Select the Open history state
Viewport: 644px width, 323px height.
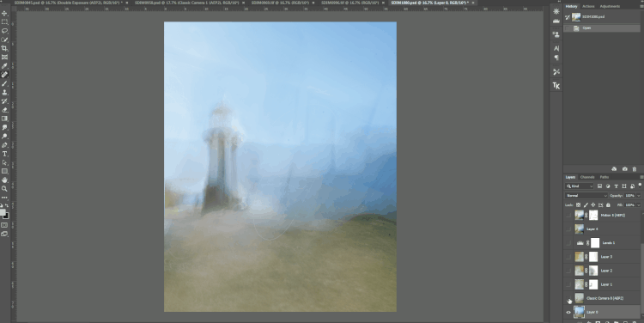(x=602, y=28)
